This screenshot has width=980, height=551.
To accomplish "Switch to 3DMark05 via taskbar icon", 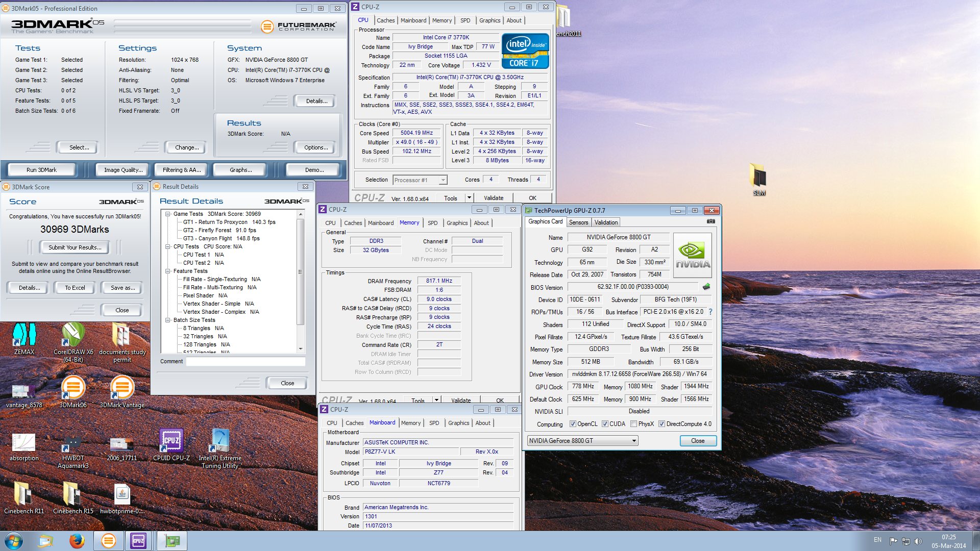I will click(108, 541).
